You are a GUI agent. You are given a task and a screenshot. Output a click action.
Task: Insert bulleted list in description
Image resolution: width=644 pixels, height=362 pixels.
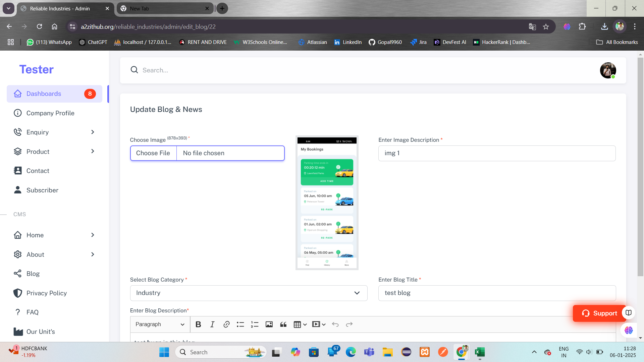[x=240, y=324]
